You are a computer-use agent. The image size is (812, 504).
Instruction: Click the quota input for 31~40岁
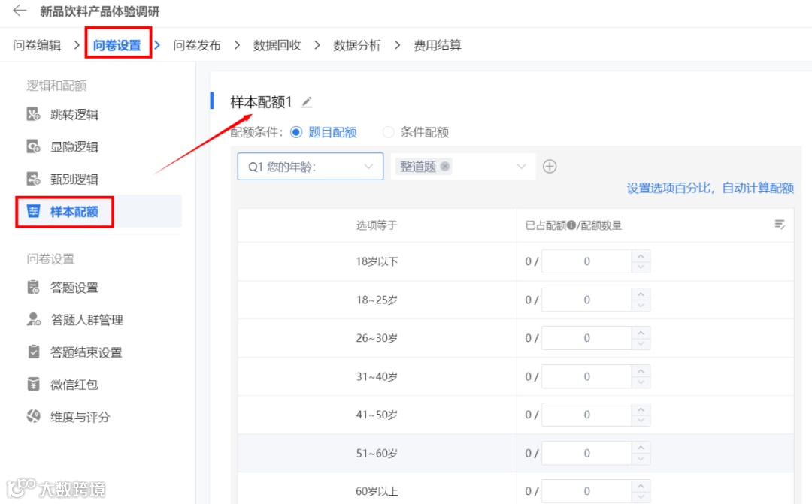[586, 376]
